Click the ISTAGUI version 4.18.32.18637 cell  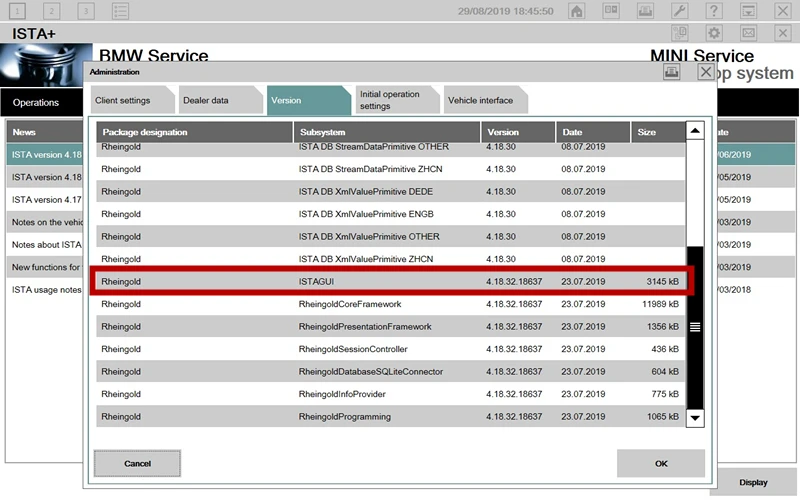pos(514,282)
